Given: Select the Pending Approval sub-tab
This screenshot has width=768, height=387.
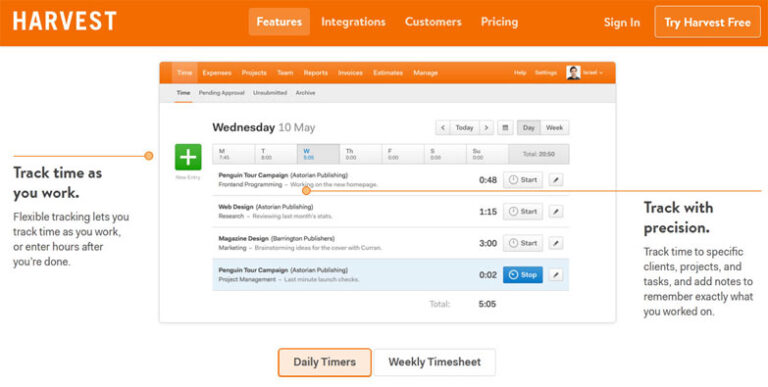Looking at the screenshot, I should coord(221,93).
